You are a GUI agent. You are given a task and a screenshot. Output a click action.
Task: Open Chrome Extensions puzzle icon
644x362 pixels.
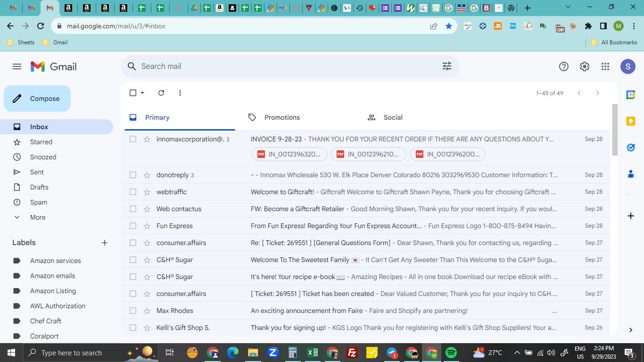point(588,26)
